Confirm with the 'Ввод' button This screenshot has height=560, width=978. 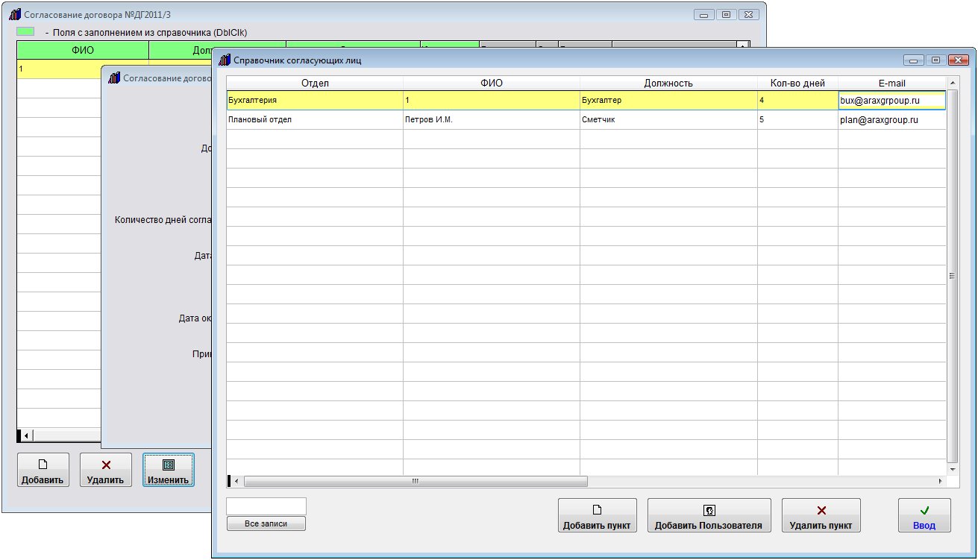pos(924,515)
